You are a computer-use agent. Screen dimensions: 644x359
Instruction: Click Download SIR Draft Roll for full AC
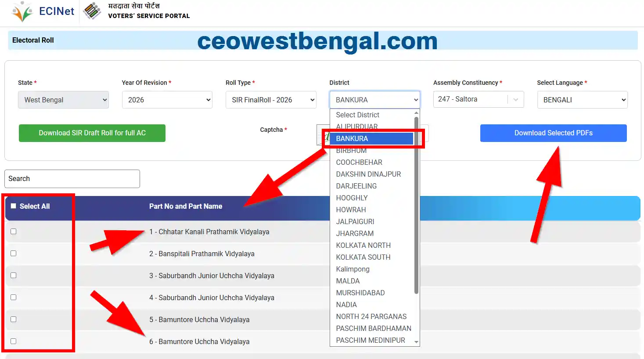[92, 133]
